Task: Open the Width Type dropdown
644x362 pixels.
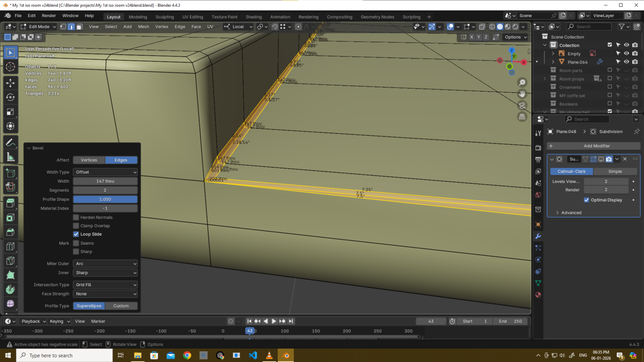Action: coord(105,172)
